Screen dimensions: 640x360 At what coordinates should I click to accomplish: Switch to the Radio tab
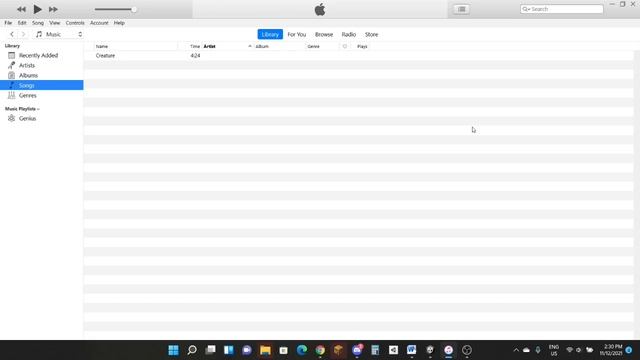(x=349, y=34)
